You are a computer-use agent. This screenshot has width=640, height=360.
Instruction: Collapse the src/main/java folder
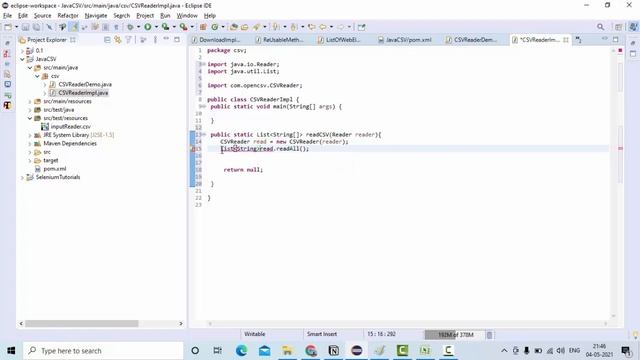tap(30, 68)
